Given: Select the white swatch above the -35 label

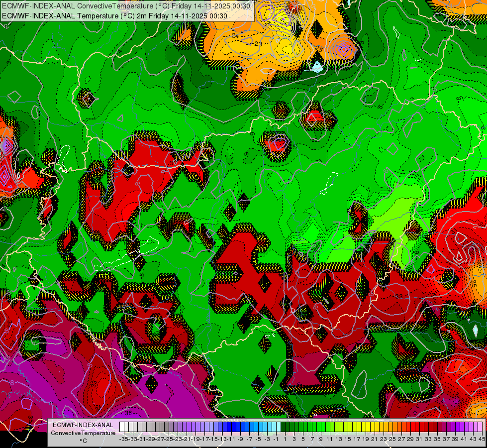Looking at the screenshot, I should tap(122, 427).
